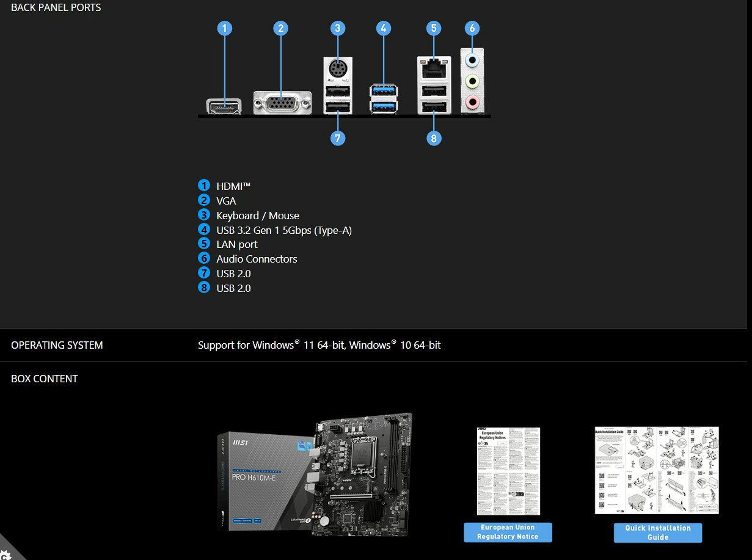The image size is (752, 560).
Task: Click the HDMI port in the back panel diagram
Action: [x=224, y=106]
